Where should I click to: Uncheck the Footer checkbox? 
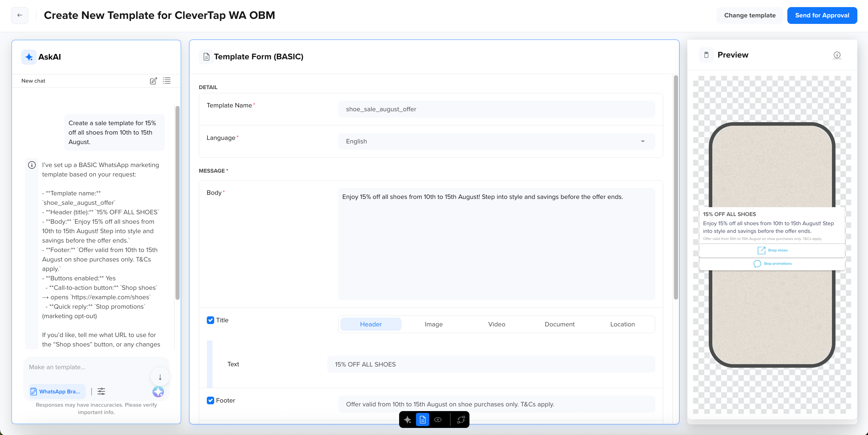(x=210, y=400)
